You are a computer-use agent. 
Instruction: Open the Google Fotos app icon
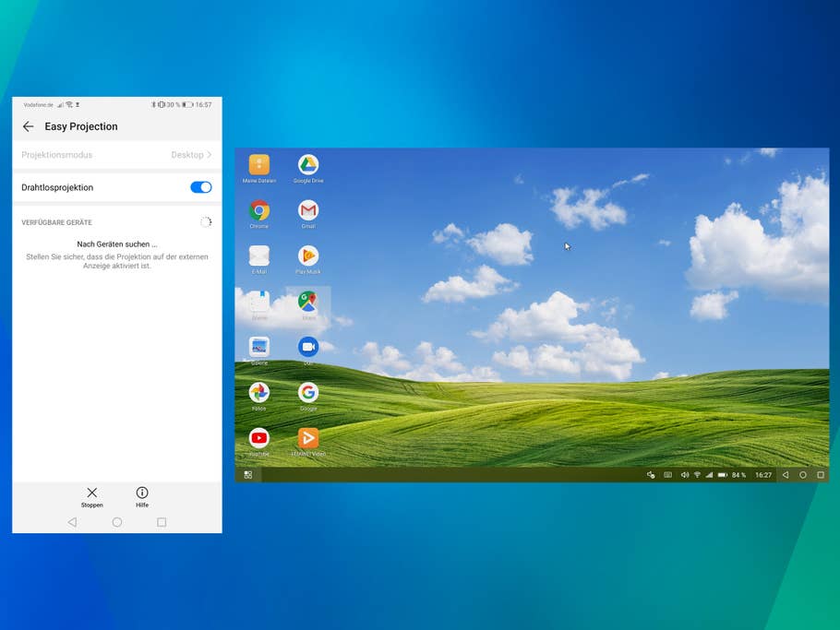[259, 392]
